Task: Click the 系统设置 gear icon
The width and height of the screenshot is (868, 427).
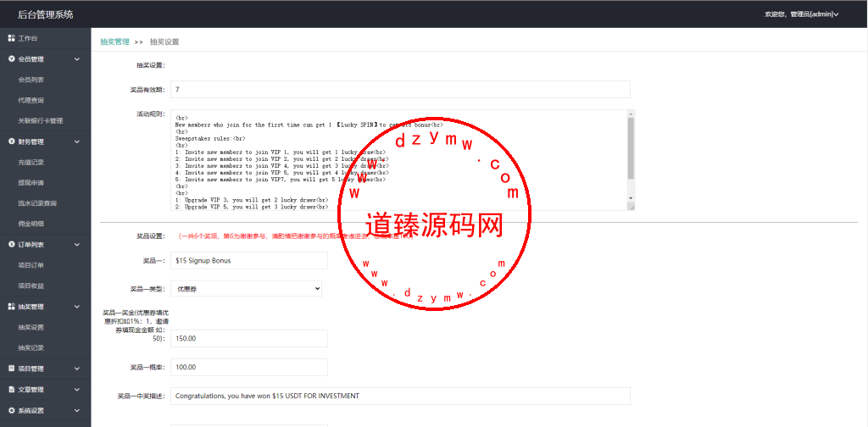Action: point(11,410)
